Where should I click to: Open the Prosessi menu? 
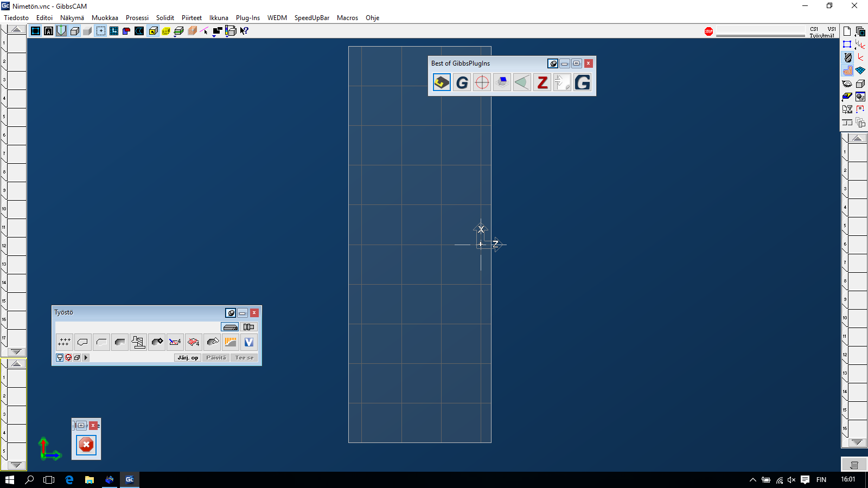[x=137, y=18]
